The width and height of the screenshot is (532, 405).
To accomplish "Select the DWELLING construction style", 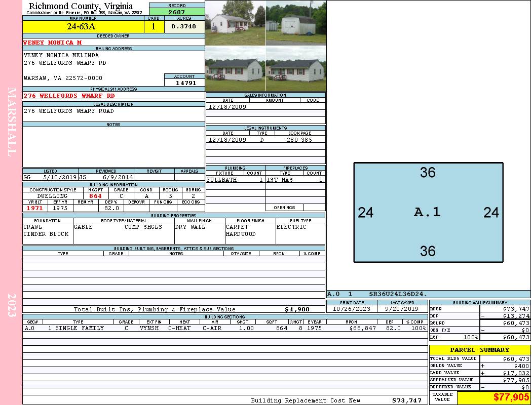I will pyautogui.click(x=52, y=196).
